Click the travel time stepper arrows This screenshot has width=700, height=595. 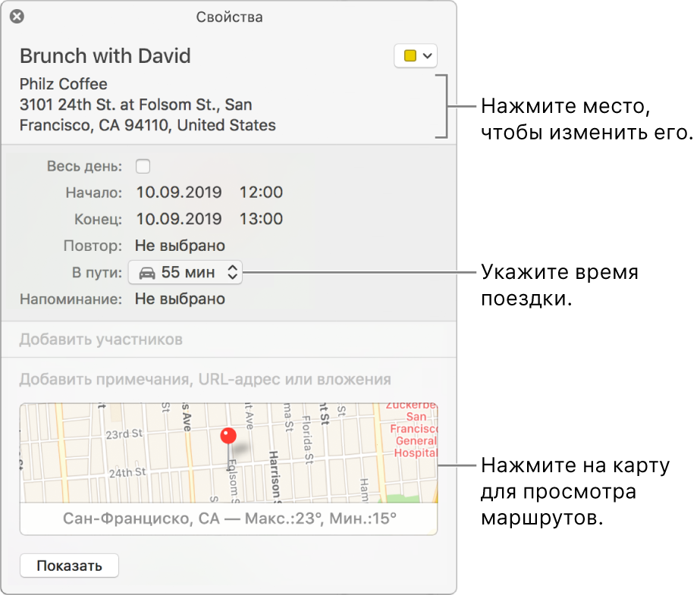[x=233, y=272]
